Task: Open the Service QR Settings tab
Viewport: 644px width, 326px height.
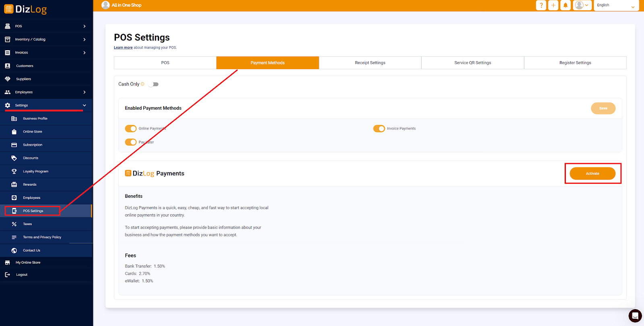Action: (x=473, y=63)
